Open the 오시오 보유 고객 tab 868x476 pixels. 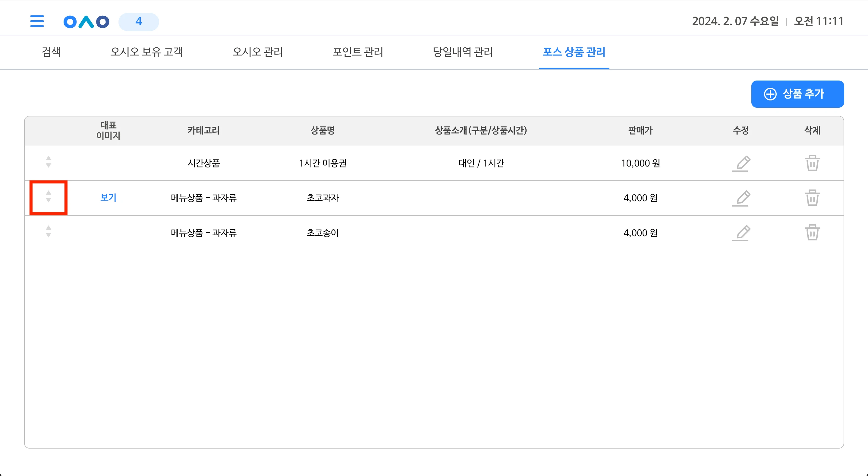coord(146,52)
